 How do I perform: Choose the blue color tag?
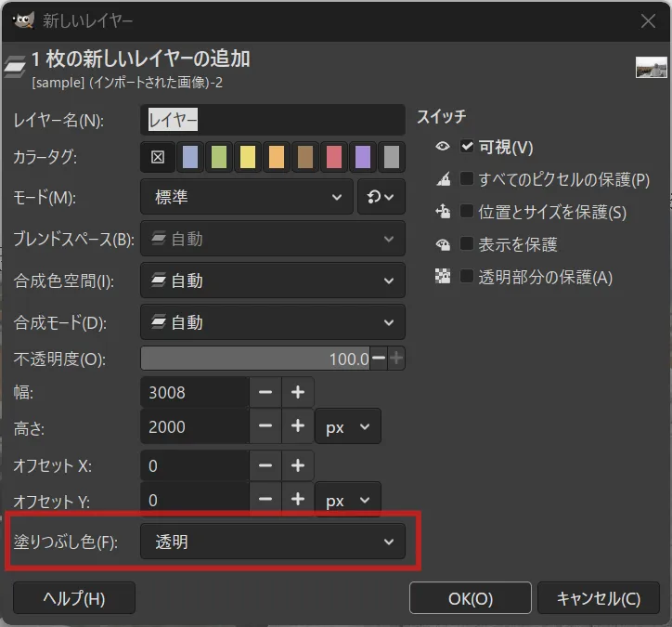coord(190,157)
